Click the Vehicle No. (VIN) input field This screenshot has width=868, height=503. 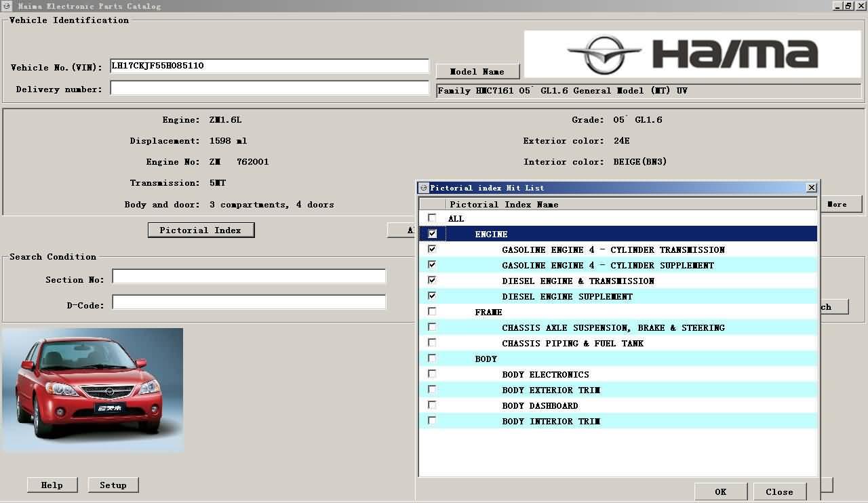269,66
